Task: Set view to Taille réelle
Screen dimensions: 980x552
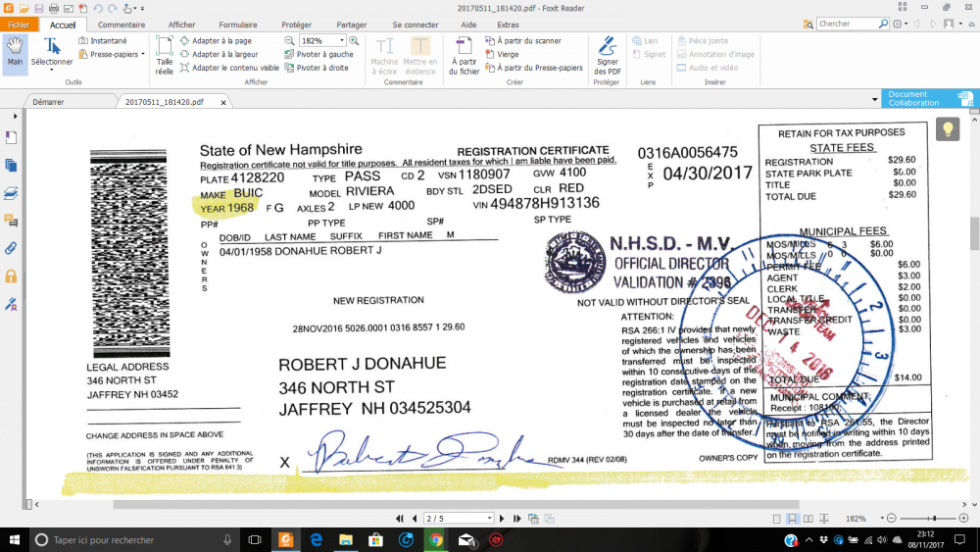Action: (x=165, y=56)
